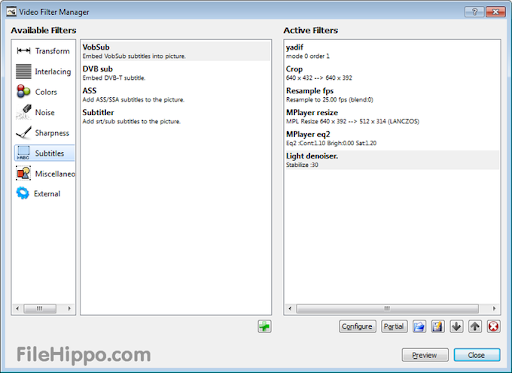This screenshot has height=373, width=512.
Task: Select the Crop active filter
Action: [392, 73]
